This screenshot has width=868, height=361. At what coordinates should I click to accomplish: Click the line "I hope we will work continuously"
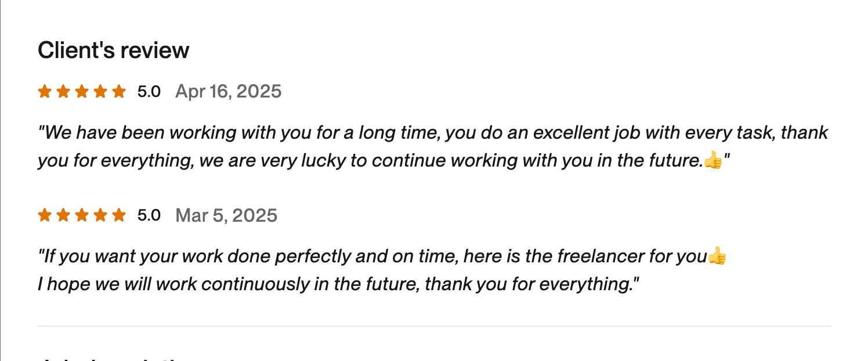(x=338, y=284)
